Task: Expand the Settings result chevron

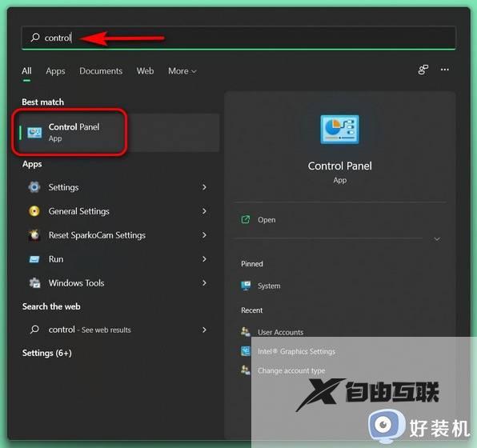Action: click(x=204, y=187)
